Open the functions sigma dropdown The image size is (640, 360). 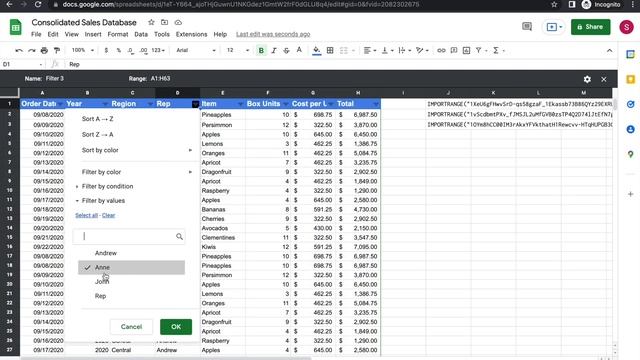click(498, 50)
